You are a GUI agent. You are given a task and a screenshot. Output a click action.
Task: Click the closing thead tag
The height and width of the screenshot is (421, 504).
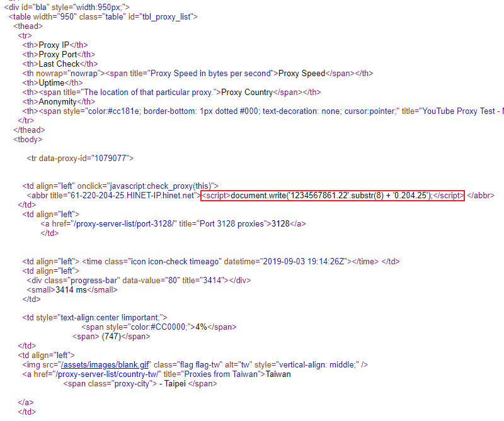pyautogui.click(x=29, y=130)
